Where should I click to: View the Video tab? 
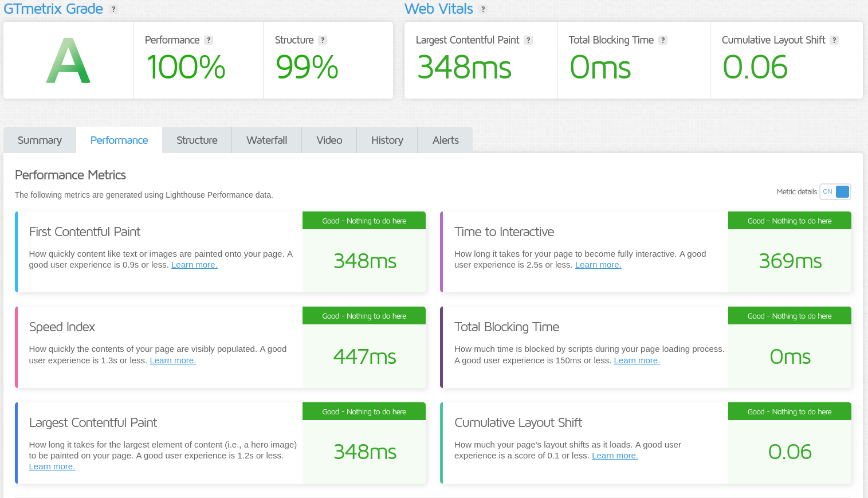[x=329, y=140]
